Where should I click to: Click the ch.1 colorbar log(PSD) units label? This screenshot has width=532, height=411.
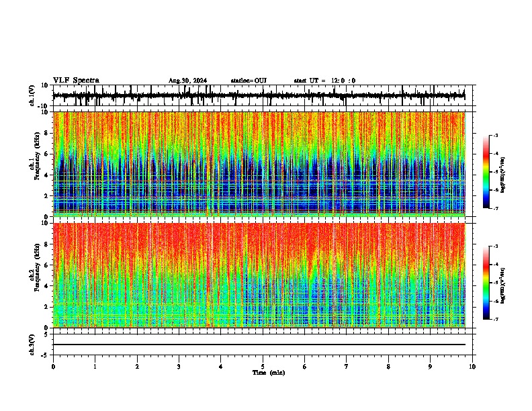click(x=503, y=175)
